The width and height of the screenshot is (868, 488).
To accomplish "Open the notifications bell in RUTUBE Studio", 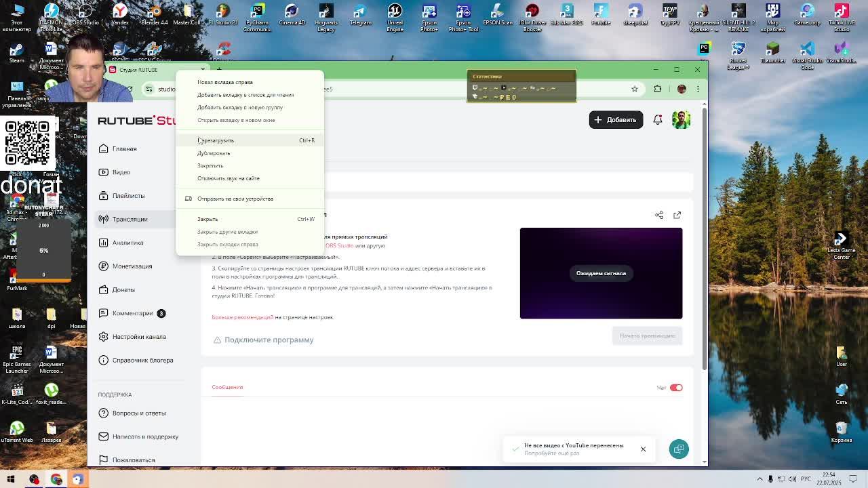I will pyautogui.click(x=658, y=120).
